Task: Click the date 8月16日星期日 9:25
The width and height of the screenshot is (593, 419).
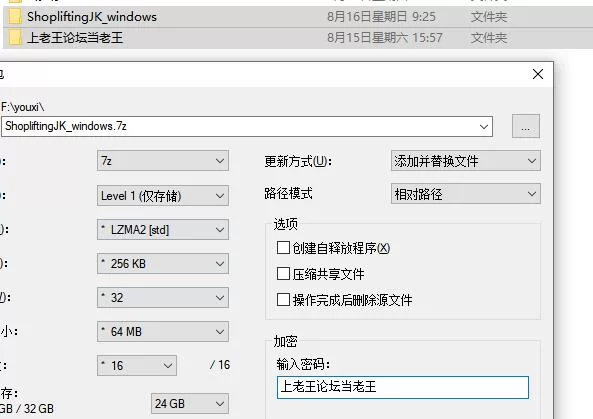Action: (381, 17)
